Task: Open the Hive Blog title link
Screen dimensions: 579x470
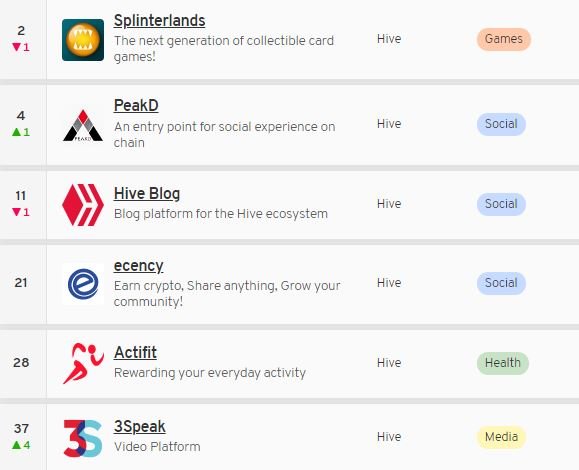Action: point(147,193)
